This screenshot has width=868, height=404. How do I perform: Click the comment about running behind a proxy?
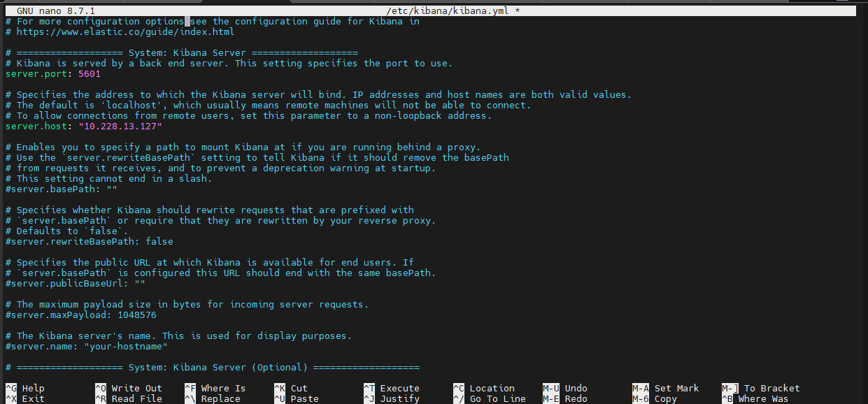(243, 147)
